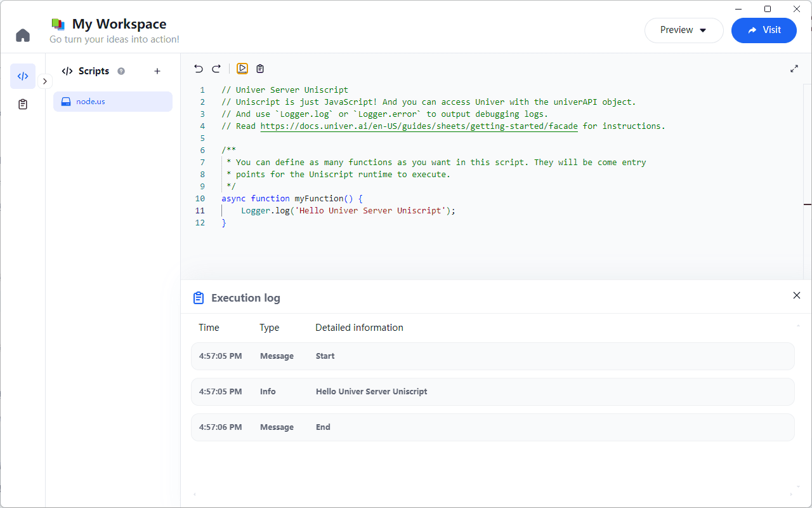Image resolution: width=812 pixels, height=508 pixels.
Task: Redo the last edit
Action: coord(216,69)
